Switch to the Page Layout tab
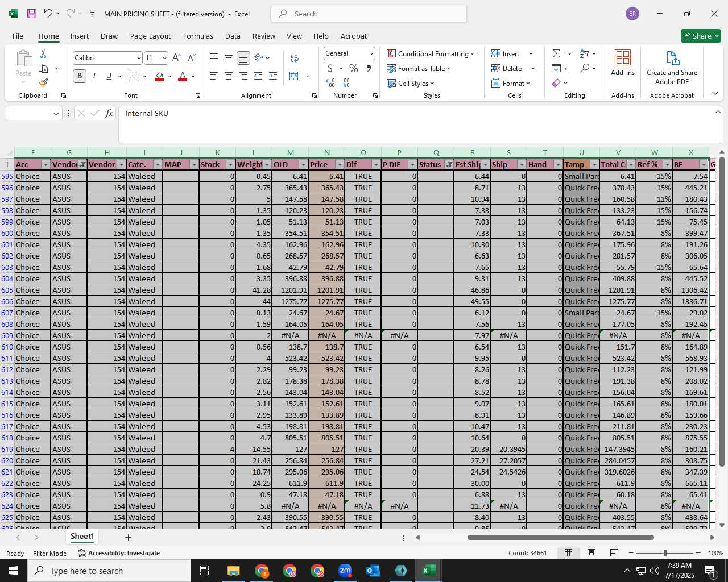 pyautogui.click(x=150, y=36)
